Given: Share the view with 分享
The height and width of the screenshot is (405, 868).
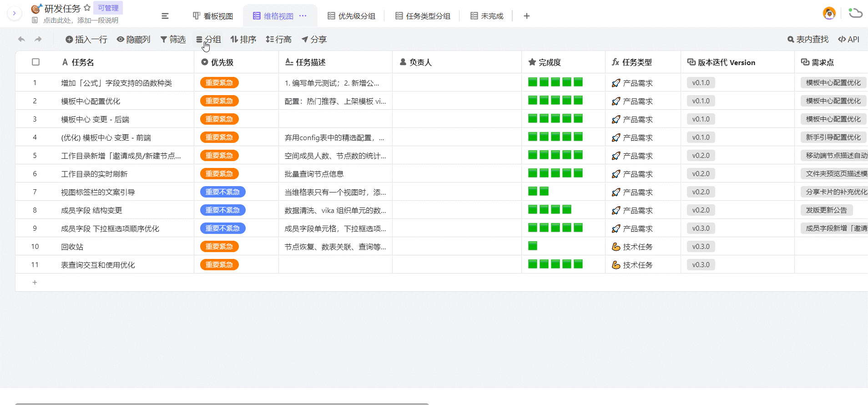Looking at the screenshot, I should (314, 40).
